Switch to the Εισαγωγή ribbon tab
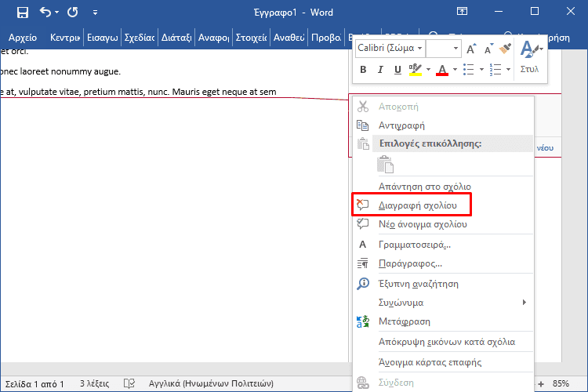This screenshot has height=392, width=588. point(102,38)
